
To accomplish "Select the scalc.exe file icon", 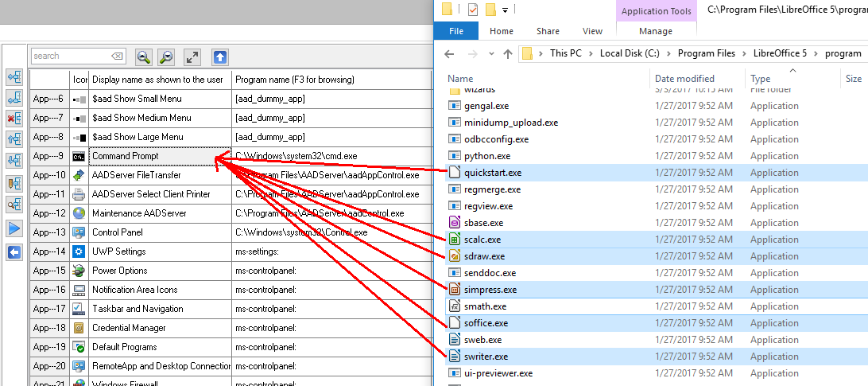I will click(455, 240).
